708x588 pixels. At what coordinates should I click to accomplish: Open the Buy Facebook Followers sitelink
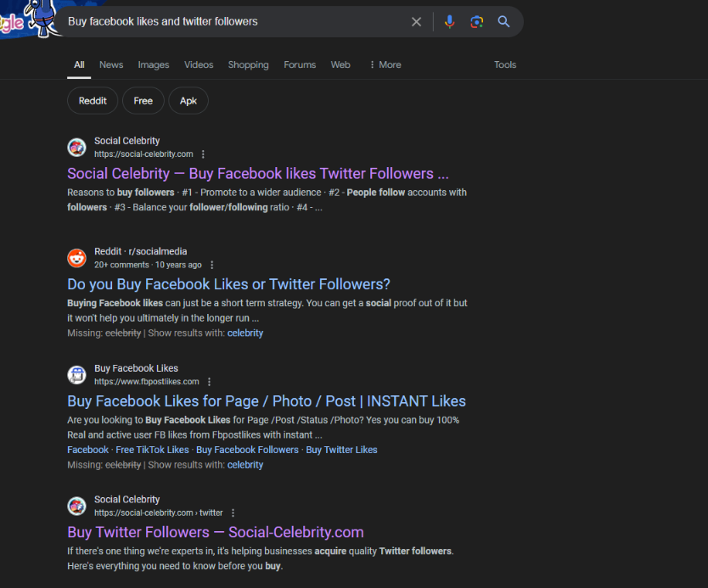tap(247, 450)
